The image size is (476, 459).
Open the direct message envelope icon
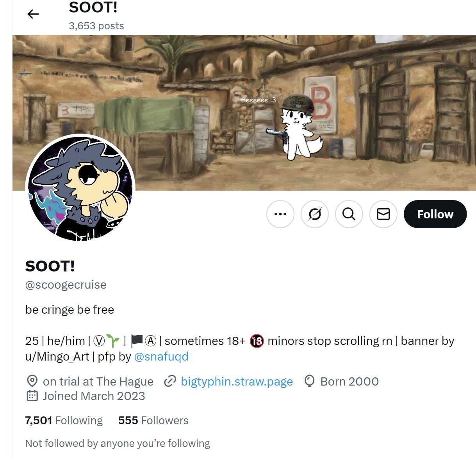pyautogui.click(x=383, y=214)
